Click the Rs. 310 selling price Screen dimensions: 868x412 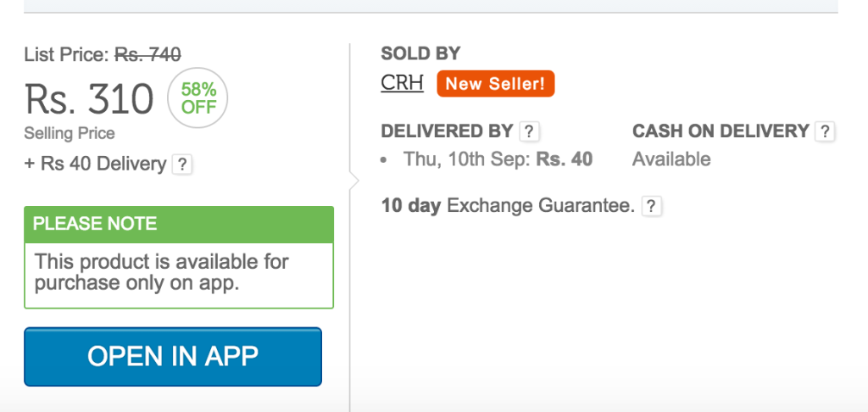[x=89, y=100]
